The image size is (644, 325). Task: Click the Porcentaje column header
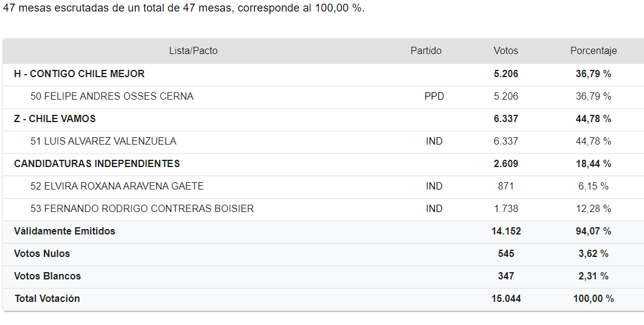pos(593,51)
